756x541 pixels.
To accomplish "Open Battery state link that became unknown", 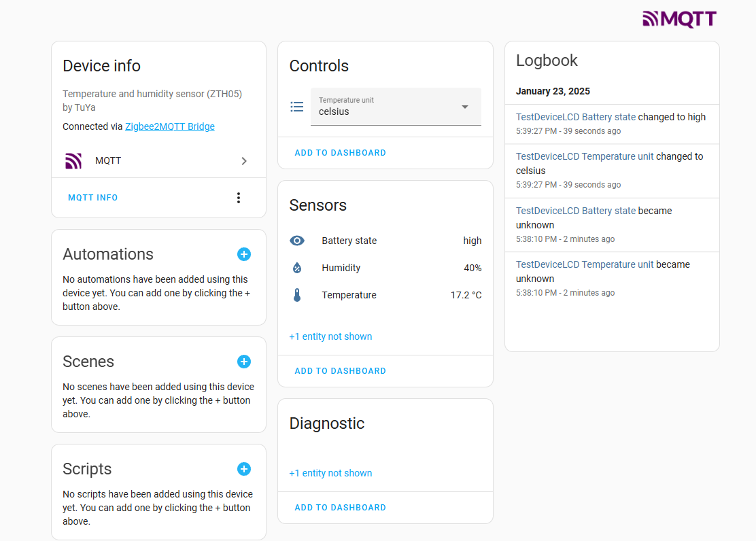I will point(576,211).
